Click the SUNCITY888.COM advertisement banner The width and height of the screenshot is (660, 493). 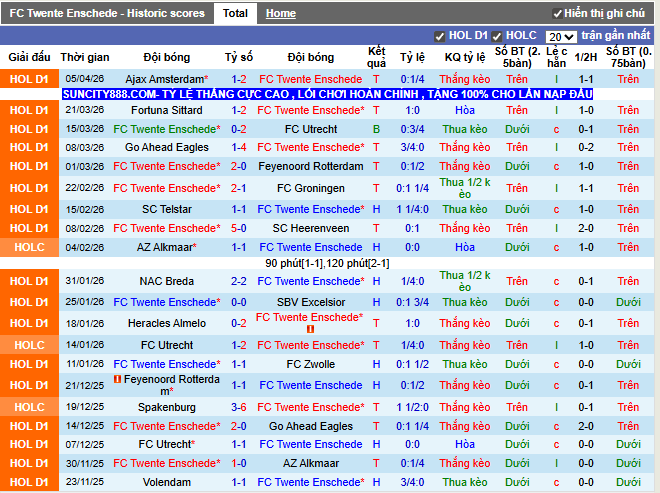(x=327, y=94)
